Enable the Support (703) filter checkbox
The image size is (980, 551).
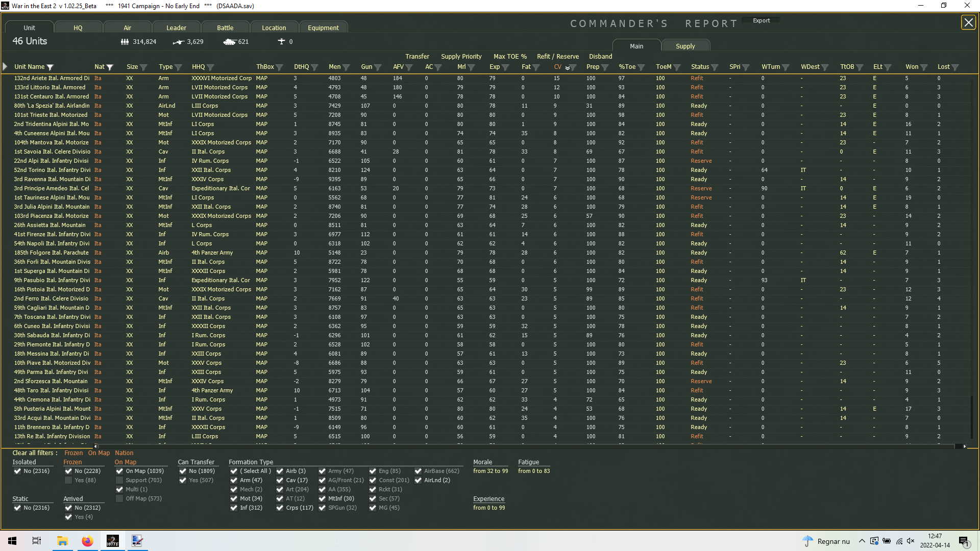point(119,480)
